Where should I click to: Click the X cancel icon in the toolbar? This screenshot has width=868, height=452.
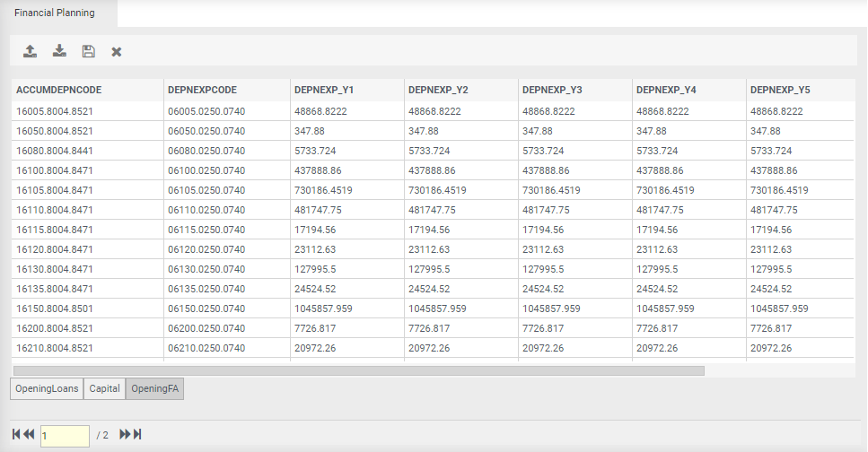pos(117,52)
